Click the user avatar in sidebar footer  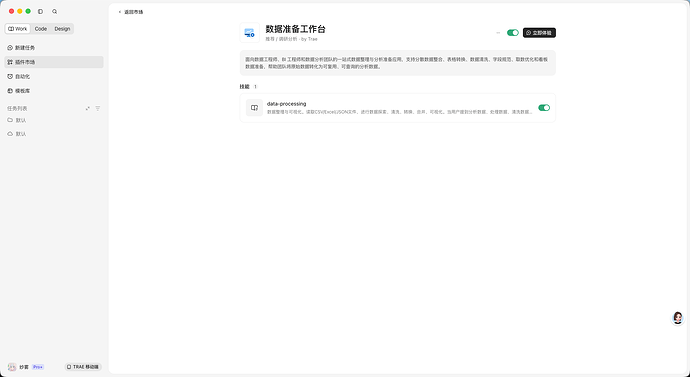click(12, 367)
